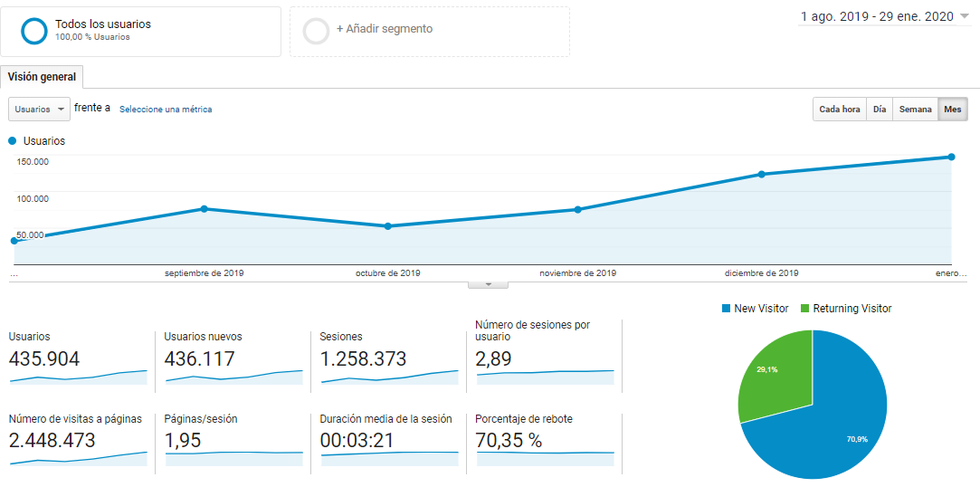Click the noviembre de 2019 axis label
Viewport: 980px width, 487px height.
578,273
